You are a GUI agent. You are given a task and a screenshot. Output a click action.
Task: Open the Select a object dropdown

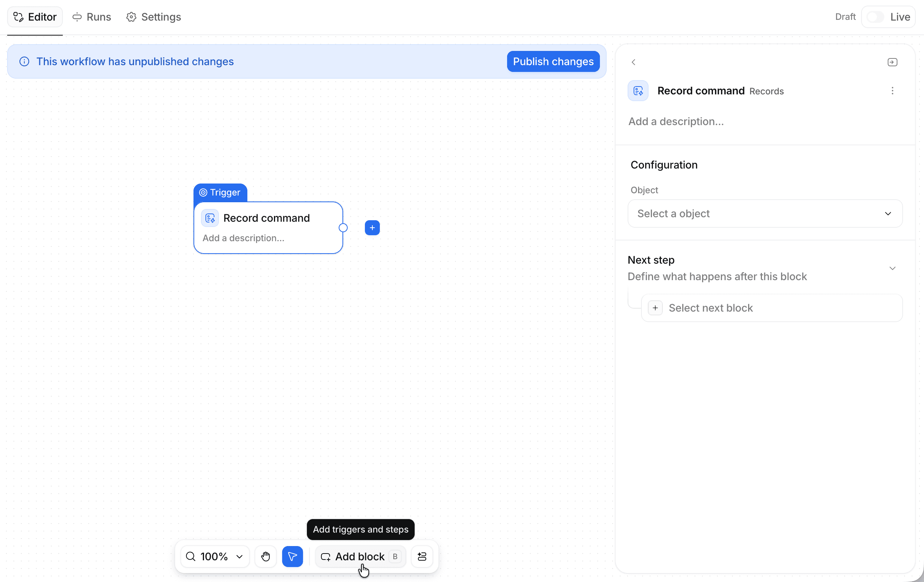click(x=765, y=213)
